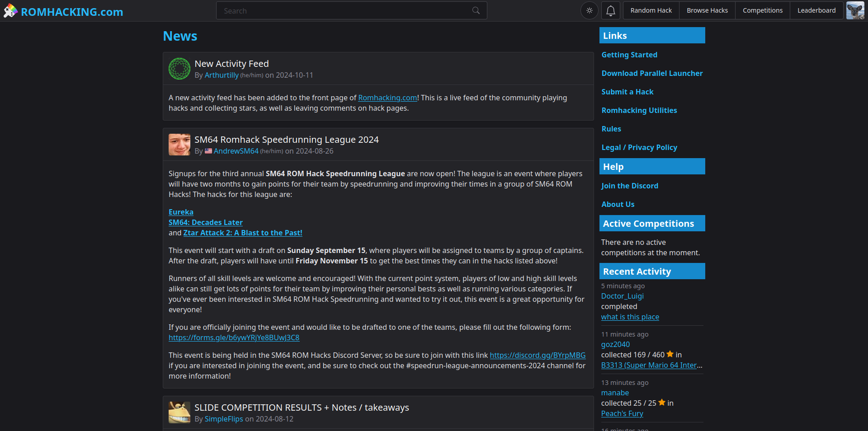Click Arthurtilly's green circular avatar
This screenshot has width=868, height=431.
pos(179,69)
